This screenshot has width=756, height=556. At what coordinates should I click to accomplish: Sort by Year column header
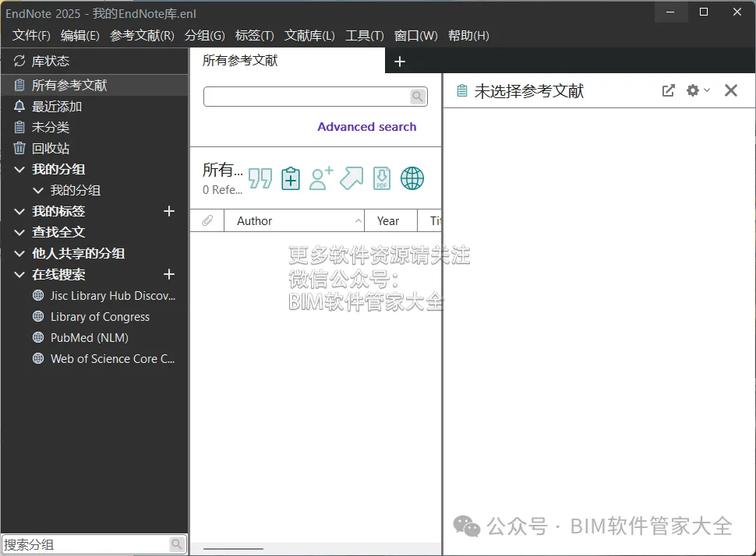click(390, 220)
